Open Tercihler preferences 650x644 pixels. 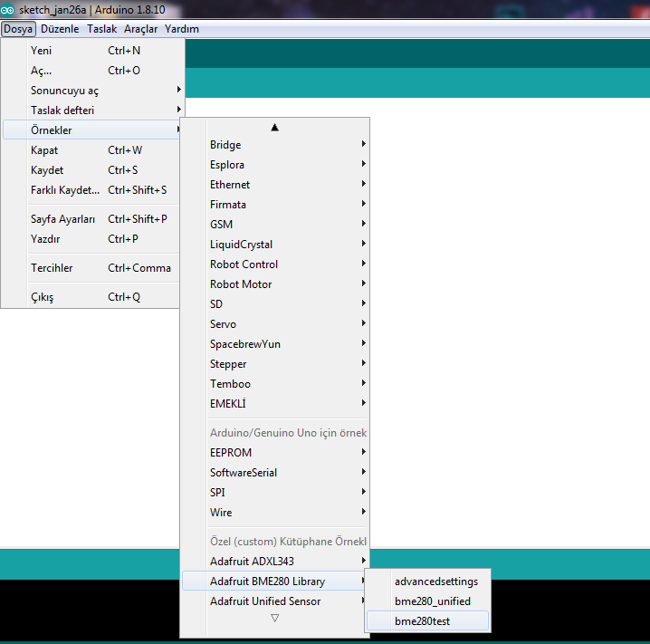coord(91,268)
